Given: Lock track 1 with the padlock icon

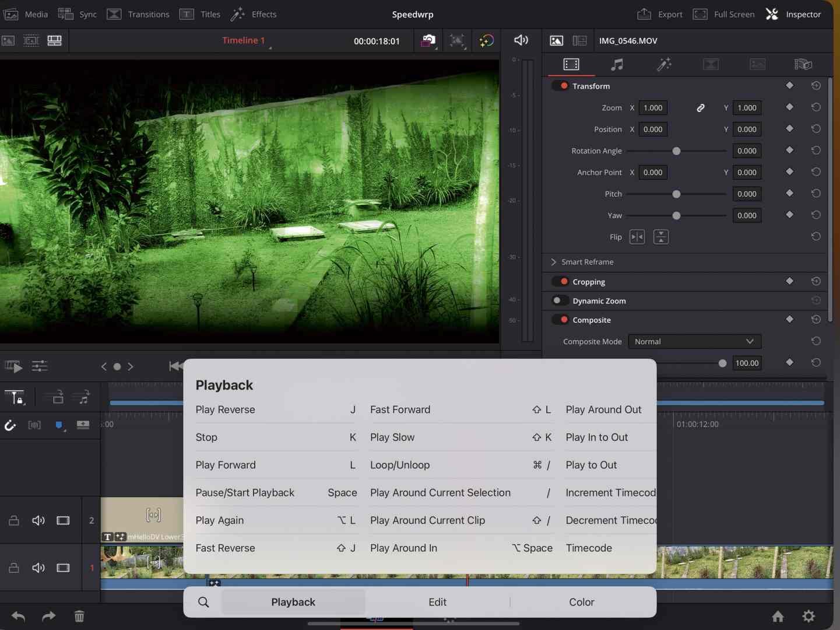Looking at the screenshot, I should tap(14, 568).
